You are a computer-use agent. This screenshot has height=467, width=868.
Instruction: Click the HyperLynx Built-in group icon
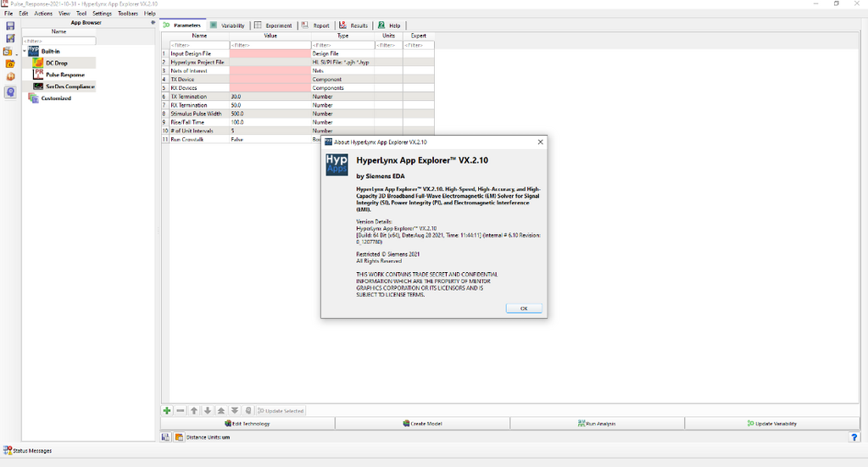point(33,51)
